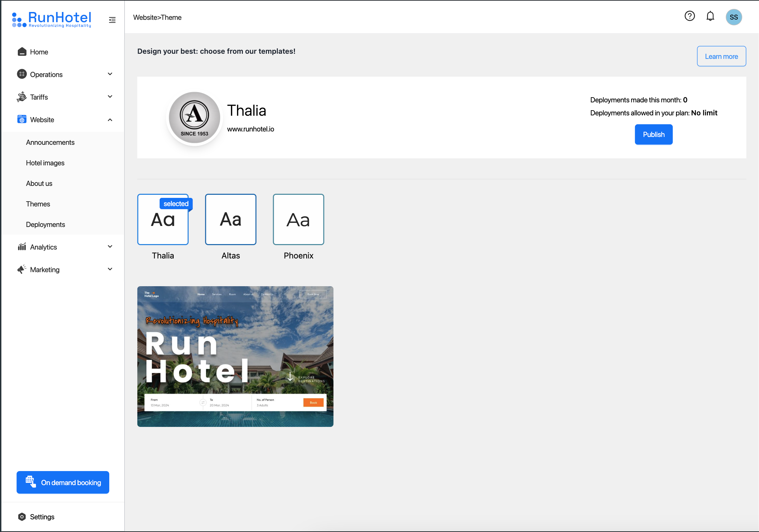Click the RunHotel logo
This screenshot has width=759, height=532.
[52, 19]
